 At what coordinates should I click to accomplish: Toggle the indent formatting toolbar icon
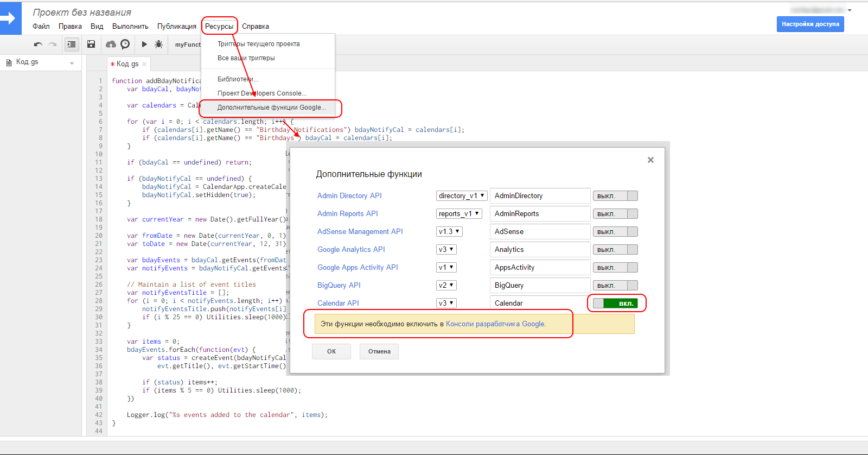[x=72, y=45]
